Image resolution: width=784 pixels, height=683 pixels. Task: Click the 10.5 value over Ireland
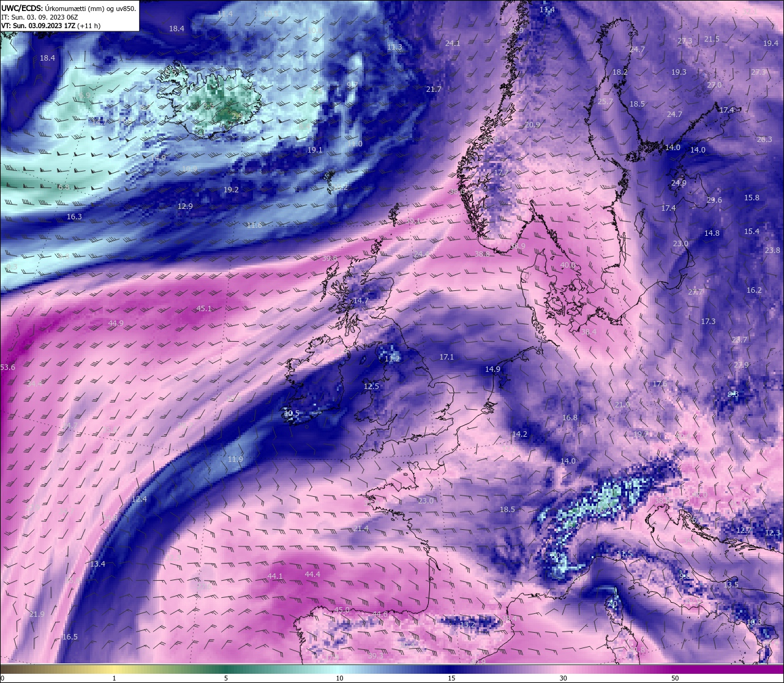(292, 413)
